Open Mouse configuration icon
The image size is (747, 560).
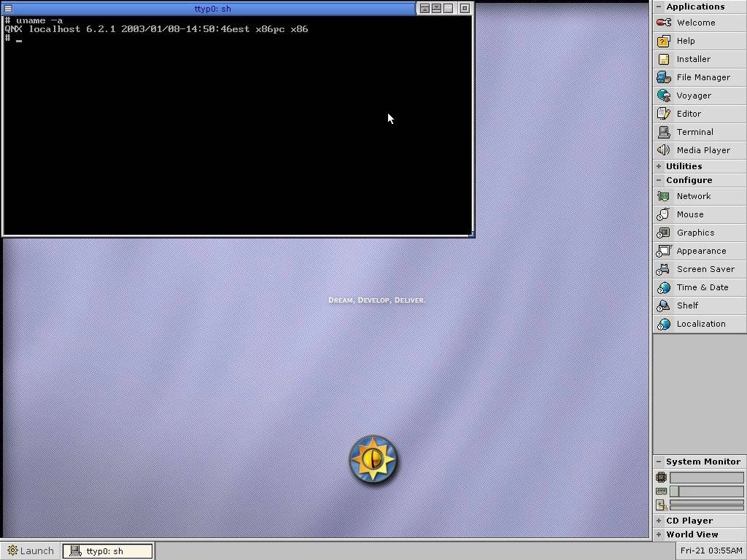(664, 214)
